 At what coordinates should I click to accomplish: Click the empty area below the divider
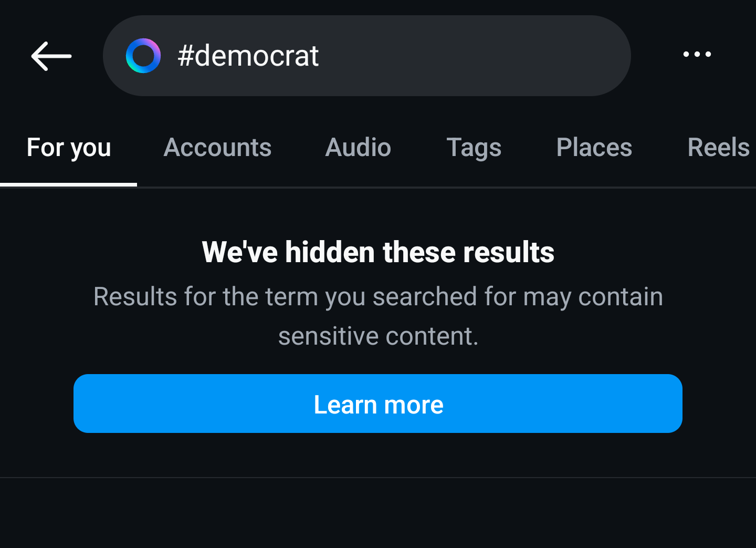coord(378,513)
